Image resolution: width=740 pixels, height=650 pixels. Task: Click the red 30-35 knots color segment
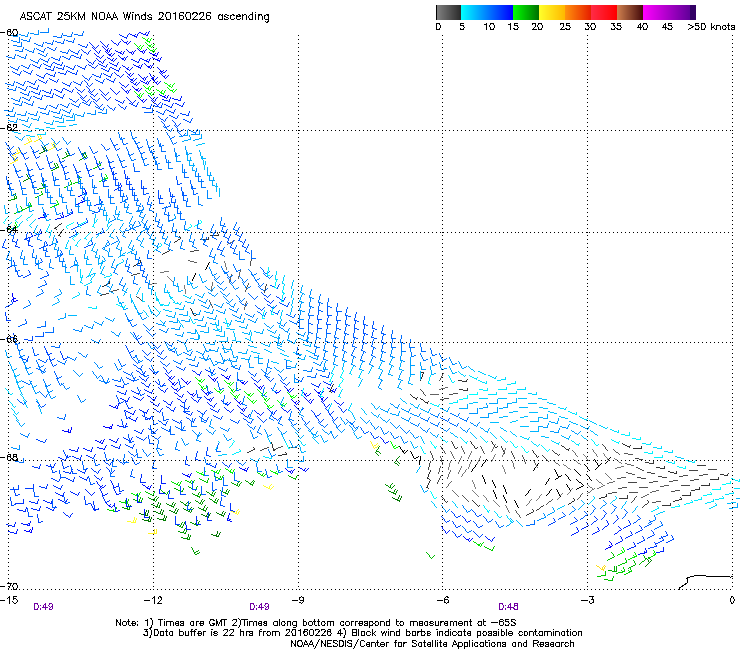click(x=604, y=12)
